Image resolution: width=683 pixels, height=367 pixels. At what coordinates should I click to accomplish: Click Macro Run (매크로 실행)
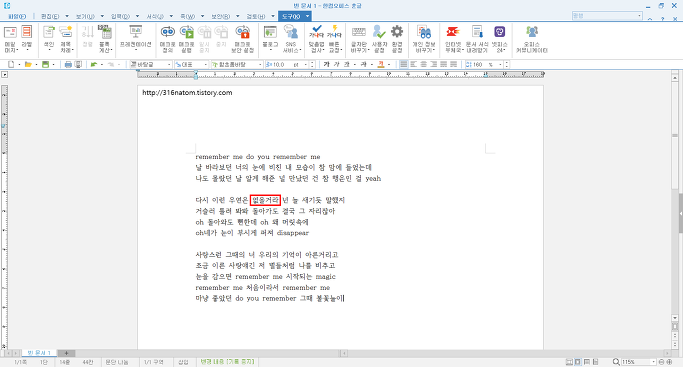(x=186, y=39)
